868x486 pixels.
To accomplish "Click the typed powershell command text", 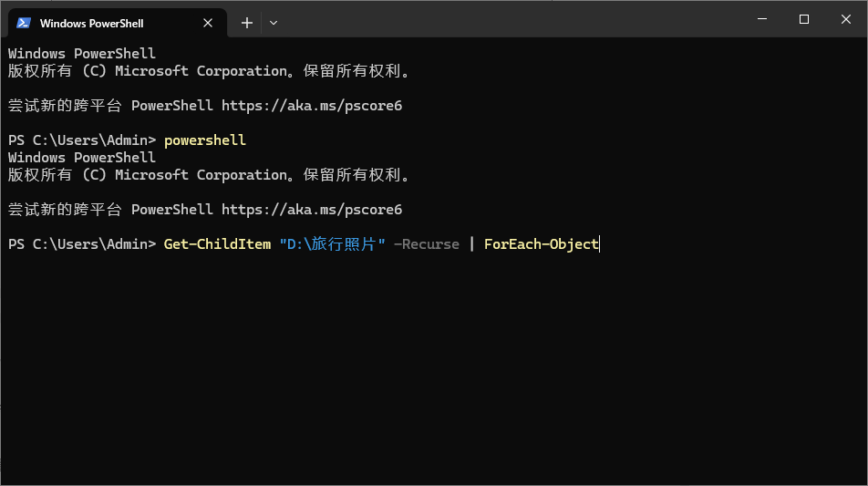I will click(x=205, y=140).
